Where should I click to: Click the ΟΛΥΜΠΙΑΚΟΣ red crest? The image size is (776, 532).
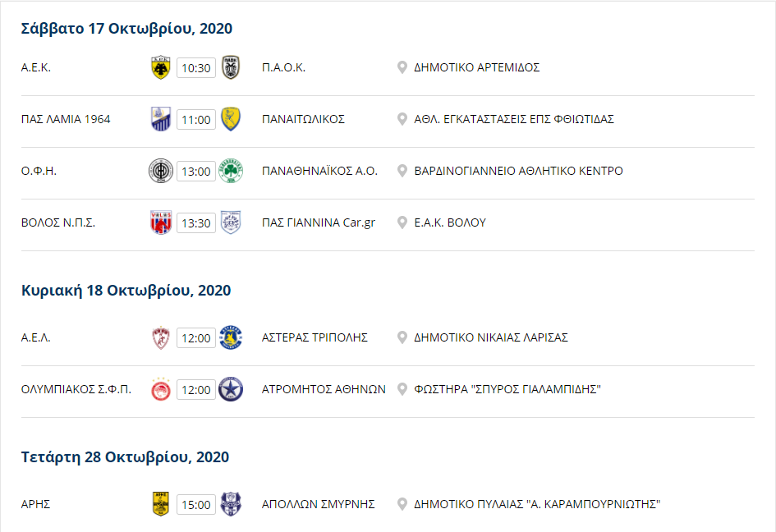[161, 389]
